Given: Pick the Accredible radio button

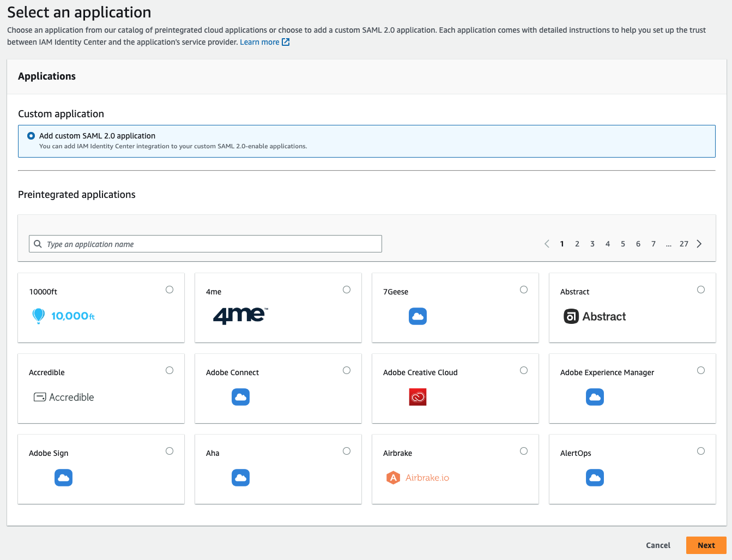Looking at the screenshot, I should click(170, 370).
